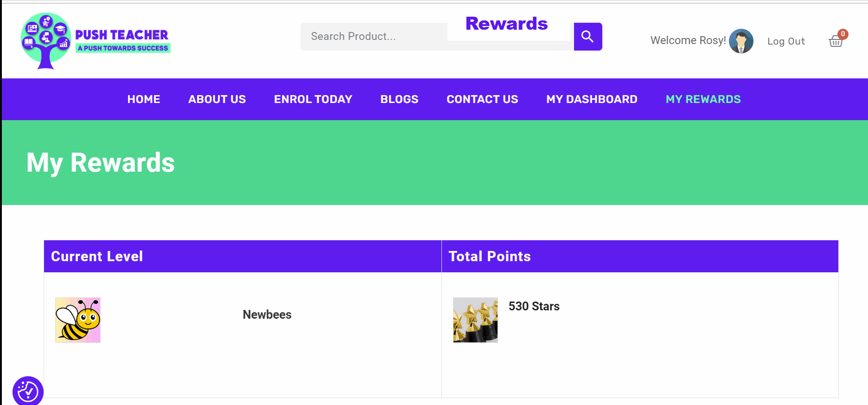Open the MY DASHBOARD menu item
The height and width of the screenshot is (405, 868).
(x=591, y=99)
